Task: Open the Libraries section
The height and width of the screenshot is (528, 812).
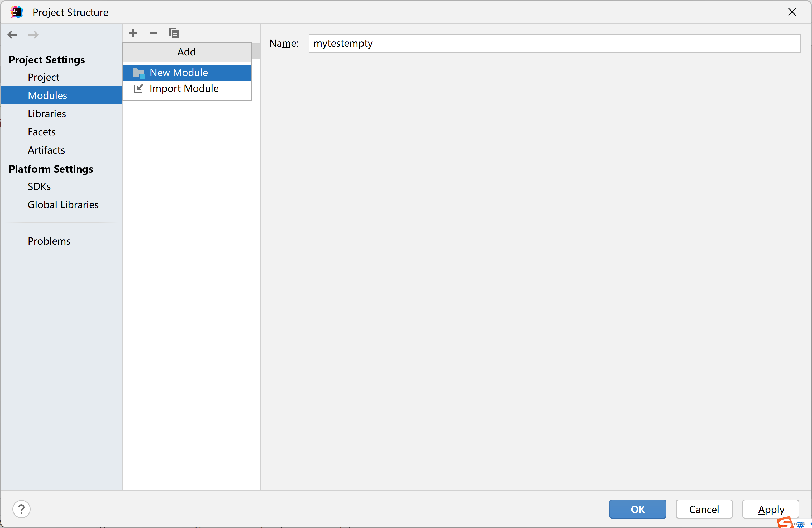Action: point(47,114)
